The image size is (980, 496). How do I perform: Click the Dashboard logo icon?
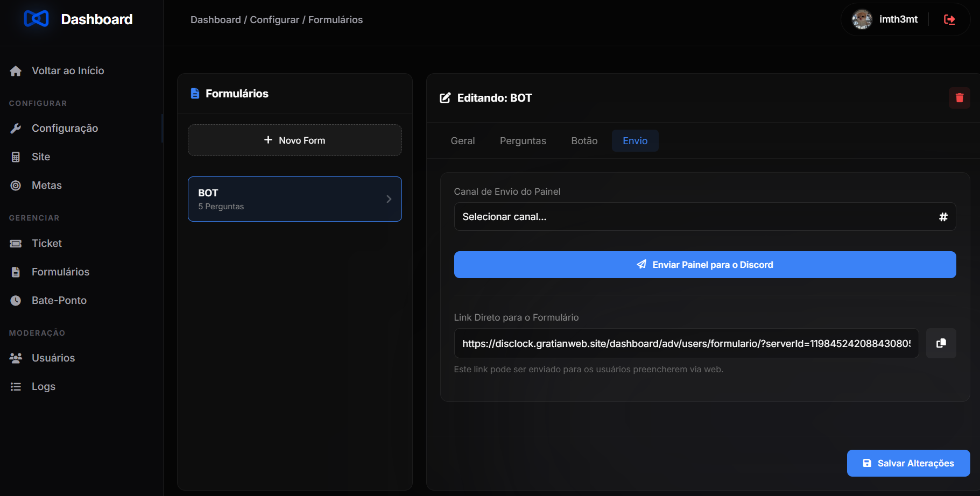[37, 19]
